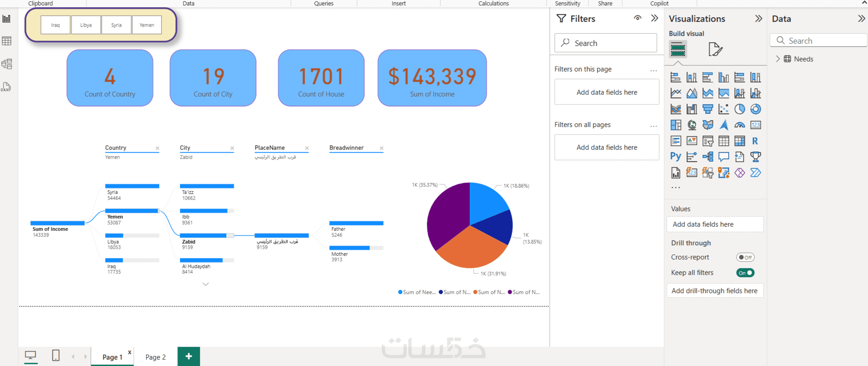Open Model view in left sidebar
The image size is (868, 366).
click(7, 64)
